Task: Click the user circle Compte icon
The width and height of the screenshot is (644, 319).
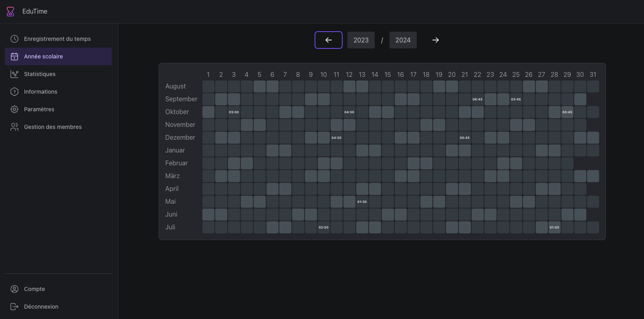Action: click(14, 289)
